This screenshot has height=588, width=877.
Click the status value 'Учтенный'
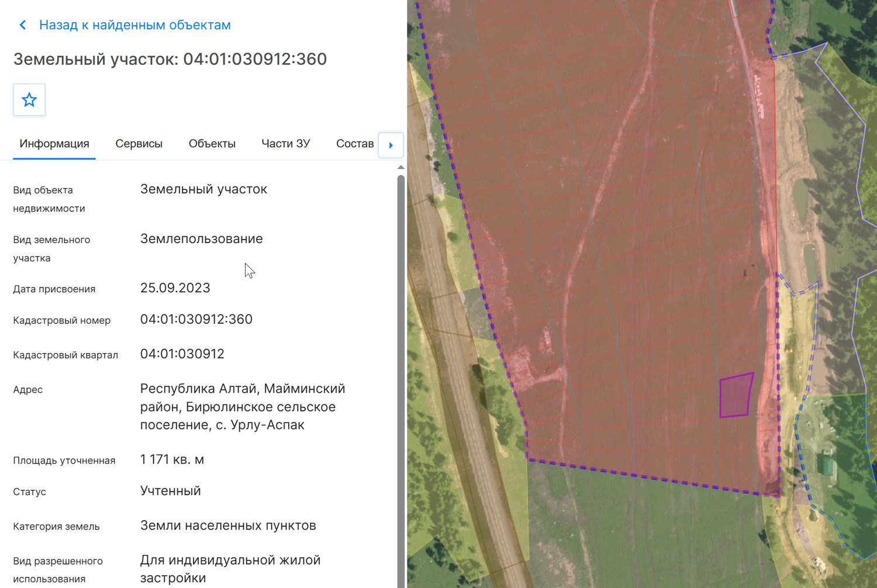pos(171,490)
